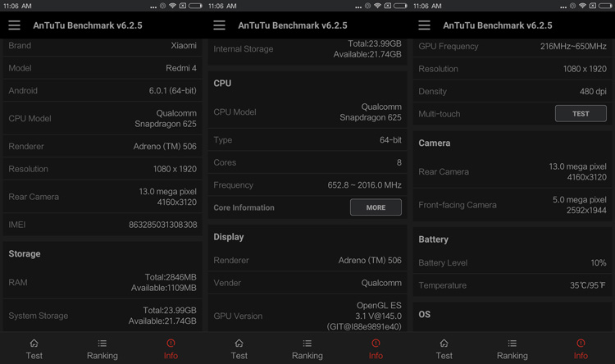Select GPU Frequency 216MHz~650MHz row
This screenshot has height=364, width=615.
[x=512, y=47]
